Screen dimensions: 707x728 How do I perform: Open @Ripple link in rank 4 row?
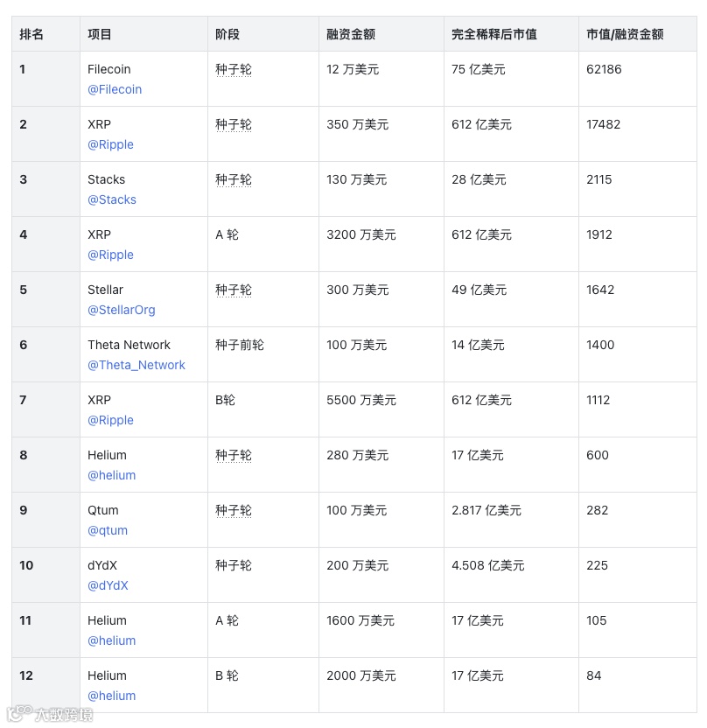(x=110, y=255)
